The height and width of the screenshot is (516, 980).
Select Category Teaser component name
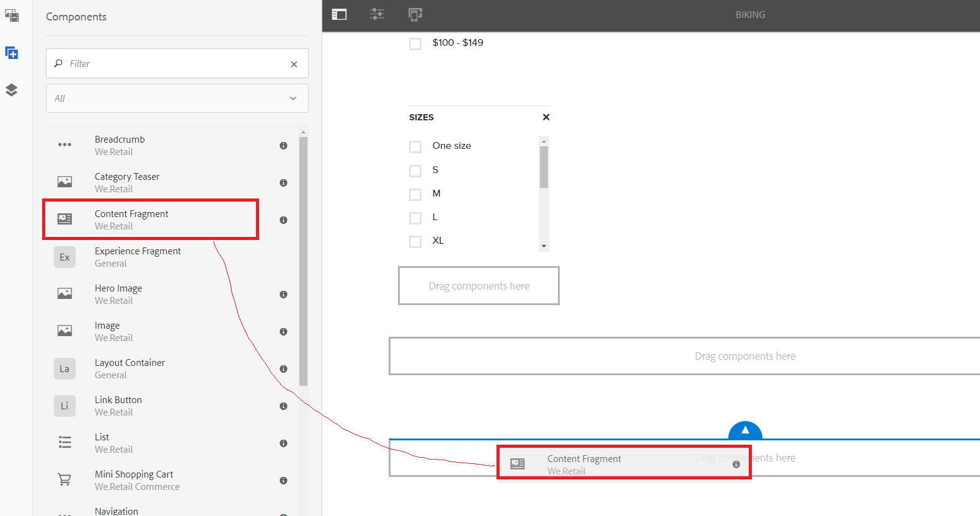click(x=127, y=177)
